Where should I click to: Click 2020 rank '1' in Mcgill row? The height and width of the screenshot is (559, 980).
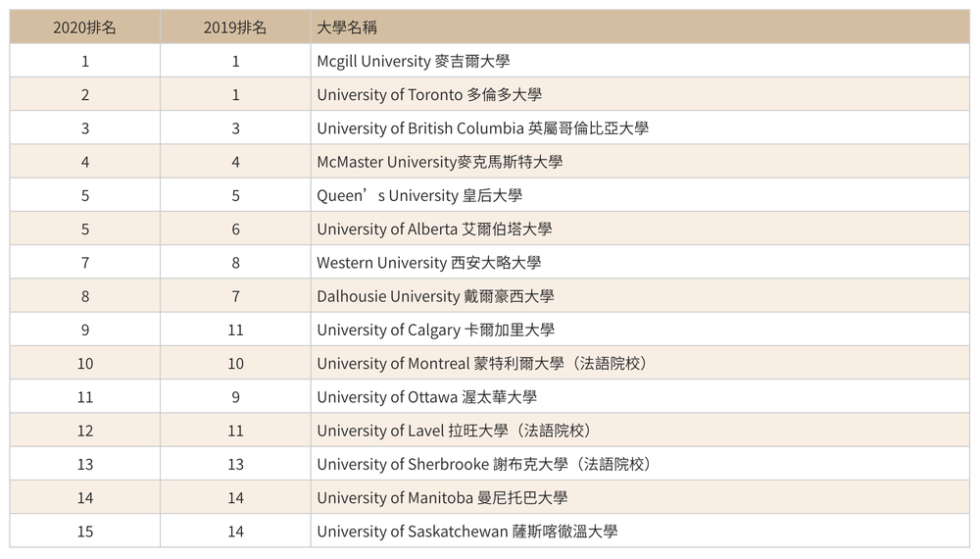point(85,61)
